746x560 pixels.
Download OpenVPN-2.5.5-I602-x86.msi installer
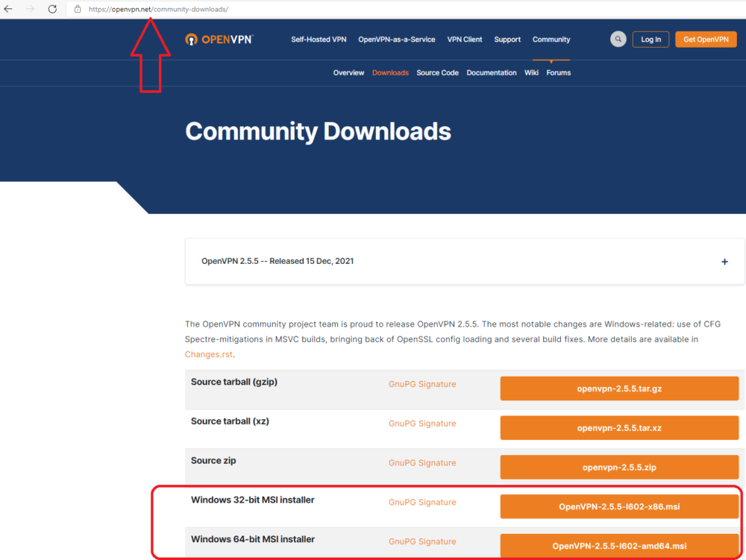tap(619, 507)
